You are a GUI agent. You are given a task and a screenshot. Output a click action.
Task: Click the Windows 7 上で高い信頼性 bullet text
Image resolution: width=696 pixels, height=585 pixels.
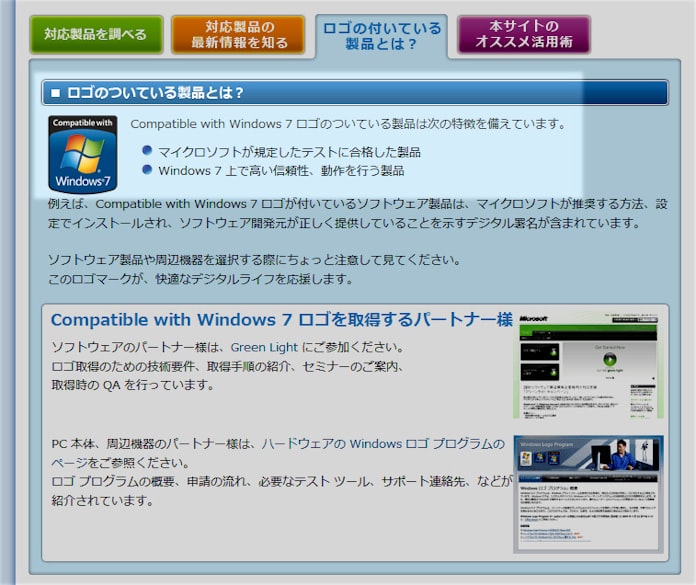point(281,171)
